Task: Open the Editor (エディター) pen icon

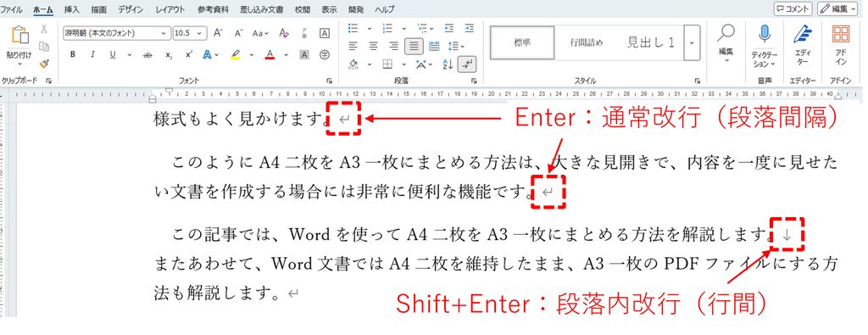Action: (802, 34)
